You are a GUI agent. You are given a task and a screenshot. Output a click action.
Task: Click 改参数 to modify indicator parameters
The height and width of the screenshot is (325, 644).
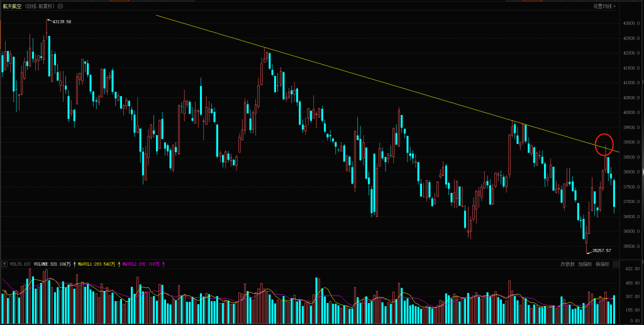(x=569, y=265)
